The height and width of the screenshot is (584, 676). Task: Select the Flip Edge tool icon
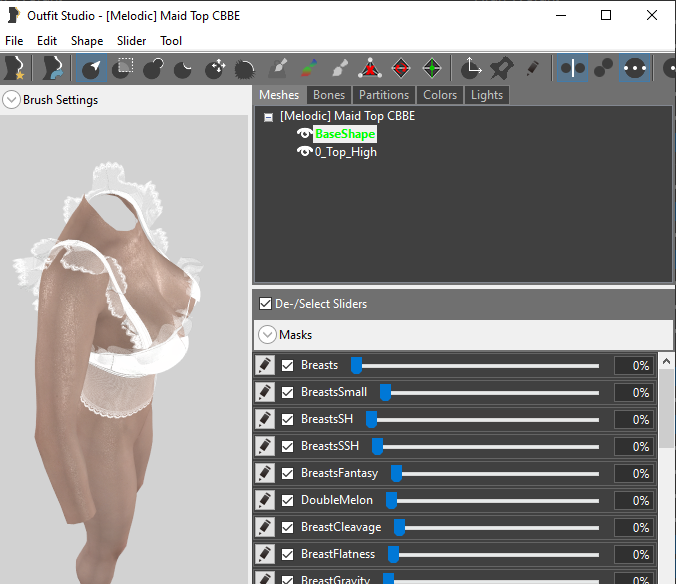tap(401, 68)
